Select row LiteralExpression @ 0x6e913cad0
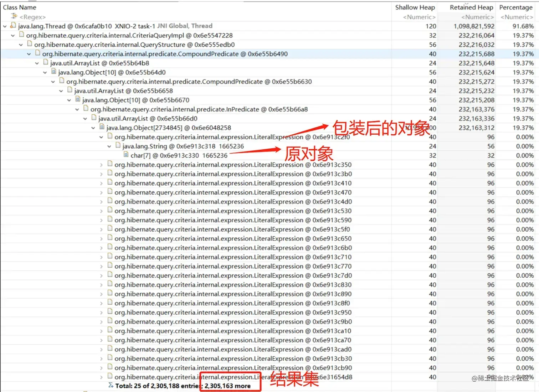The width and height of the screenshot is (539, 392). pyautogui.click(x=233, y=350)
